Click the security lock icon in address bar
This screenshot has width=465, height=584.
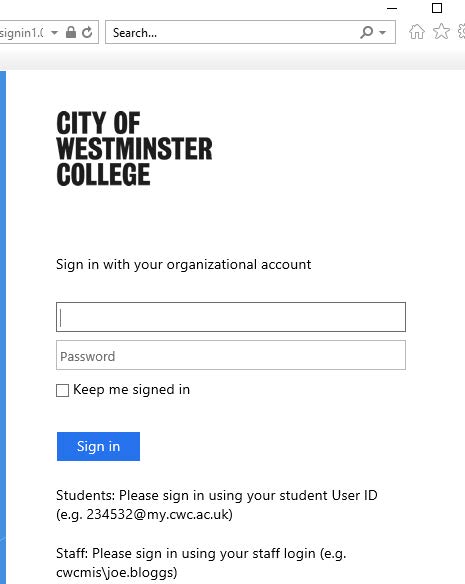point(71,32)
